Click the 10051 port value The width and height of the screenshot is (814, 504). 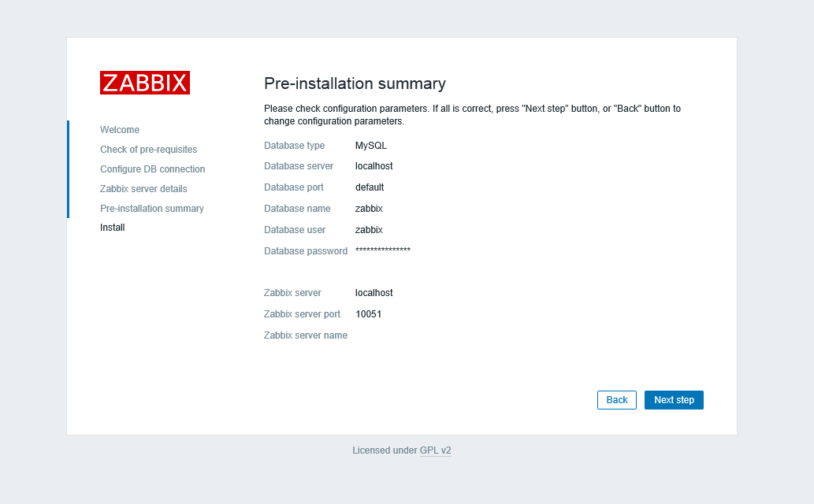369,314
